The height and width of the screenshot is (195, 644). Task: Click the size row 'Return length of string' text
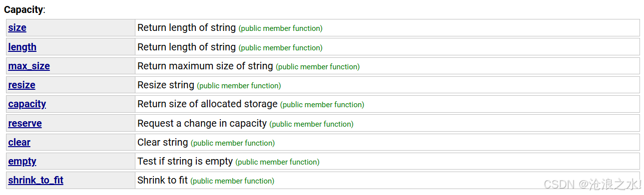tap(186, 28)
